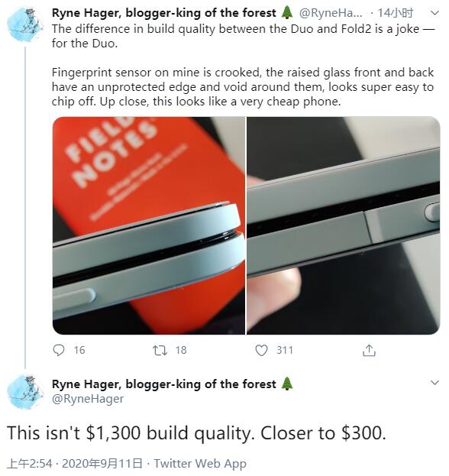This screenshot has width=449, height=476.
Task: Click the Twitter Web App source link
Action: click(x=200, y=464)
